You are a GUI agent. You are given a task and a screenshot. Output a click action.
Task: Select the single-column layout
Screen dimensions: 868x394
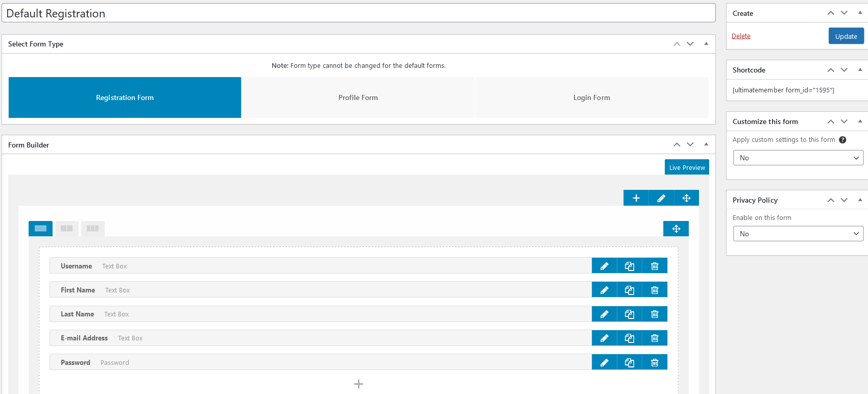click(x=40, y=229)
